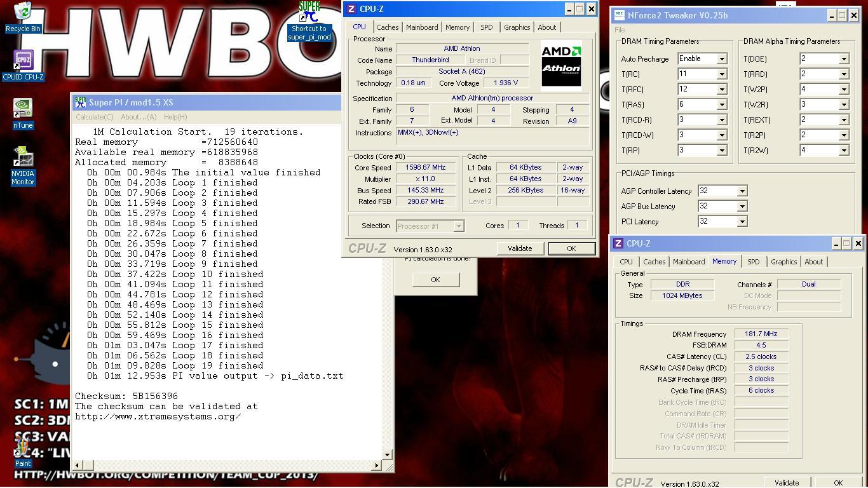
Task: Click the DRAM Frequency 181.7 MHz value
Action: (x=761, y=334)
